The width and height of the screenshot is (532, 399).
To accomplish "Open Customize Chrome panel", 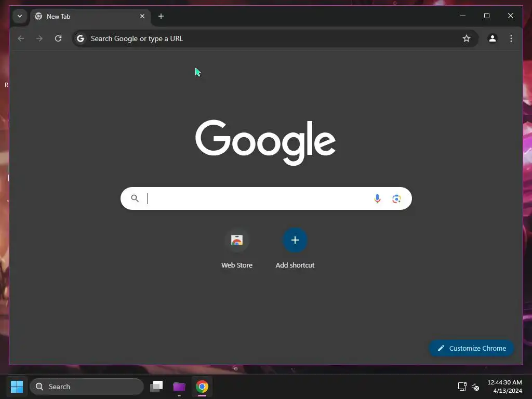I will (x=471, y=348).
